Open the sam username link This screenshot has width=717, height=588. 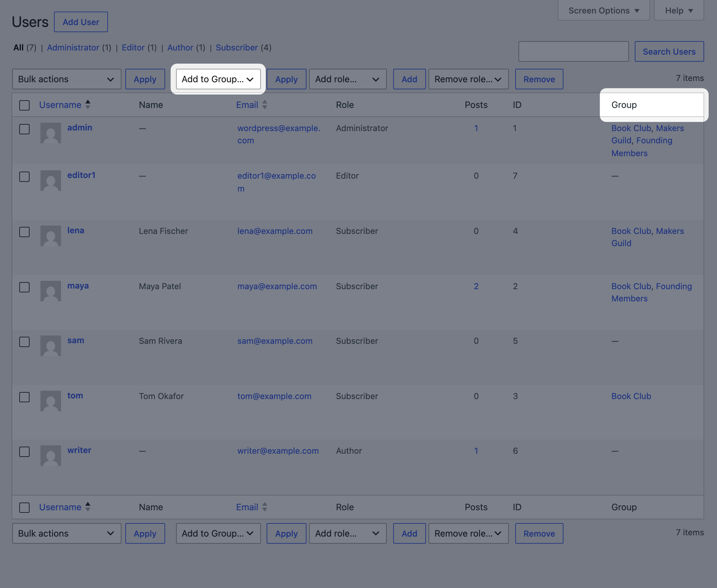coord(76,340)
